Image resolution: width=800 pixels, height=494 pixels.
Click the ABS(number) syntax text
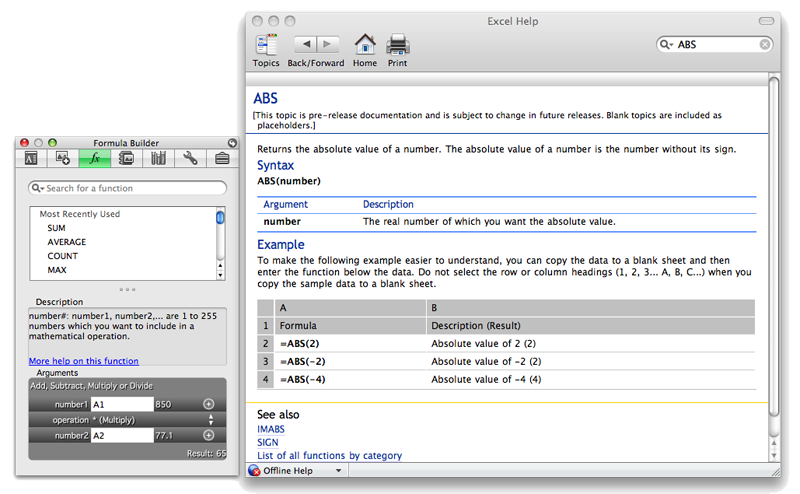pyautogui.click(x=289, y=181)
